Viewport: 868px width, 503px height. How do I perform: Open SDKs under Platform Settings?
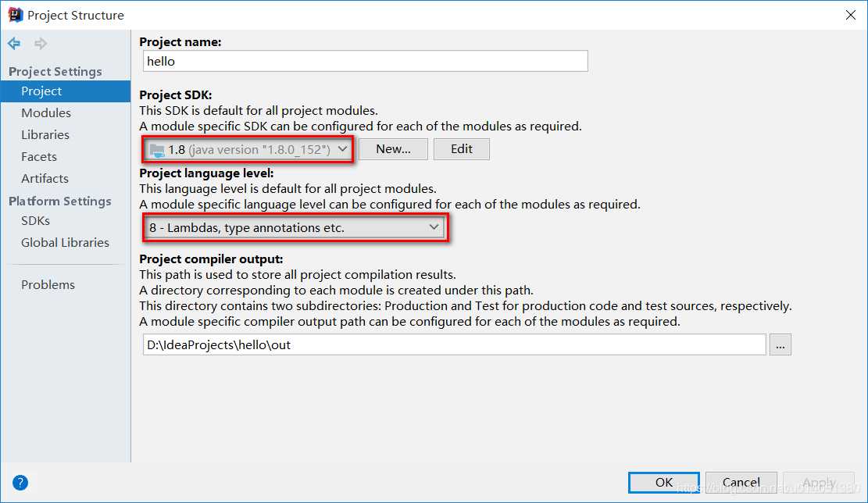coord(36,221)
